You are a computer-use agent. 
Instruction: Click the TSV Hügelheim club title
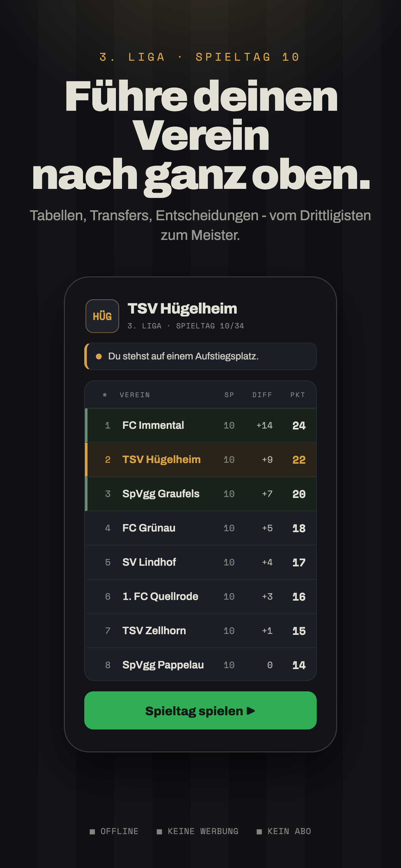tap(182, 309)
